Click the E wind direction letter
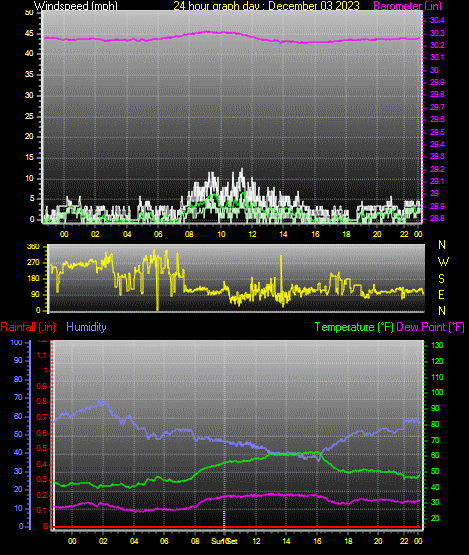The height and width of the screenshot is (555, 469). [x=441, y=294]
